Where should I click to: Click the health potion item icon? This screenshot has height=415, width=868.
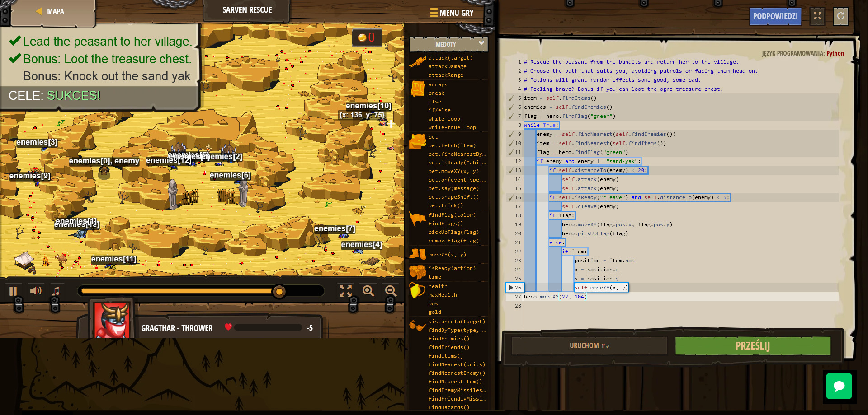coord(417,290)
